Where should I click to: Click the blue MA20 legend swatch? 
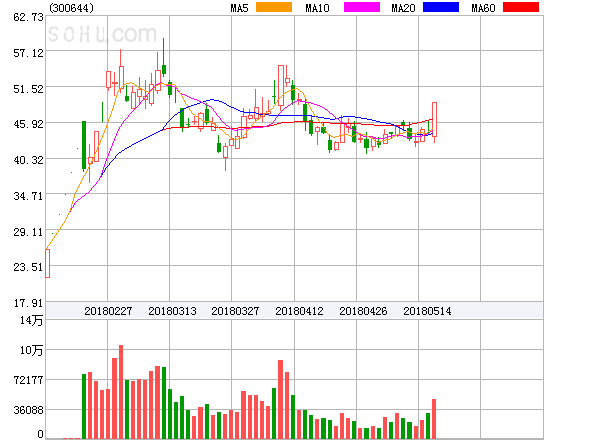(441, 7)
